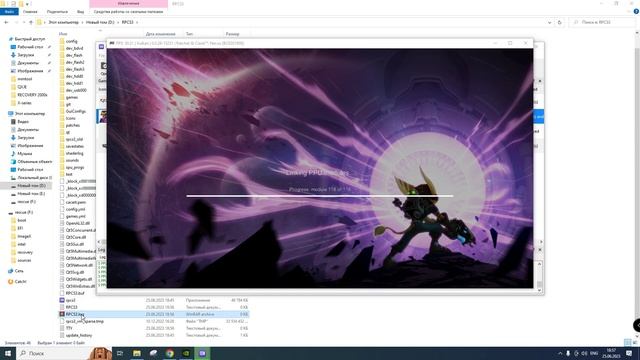640x360 pixels.
Task: Open Windows Start menu
Action: click(8, 353)
